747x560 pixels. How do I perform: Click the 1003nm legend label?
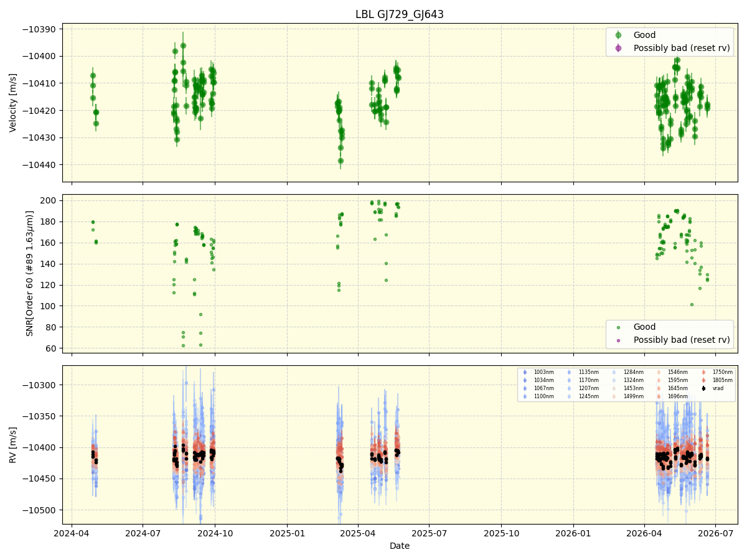click(543, 372)
